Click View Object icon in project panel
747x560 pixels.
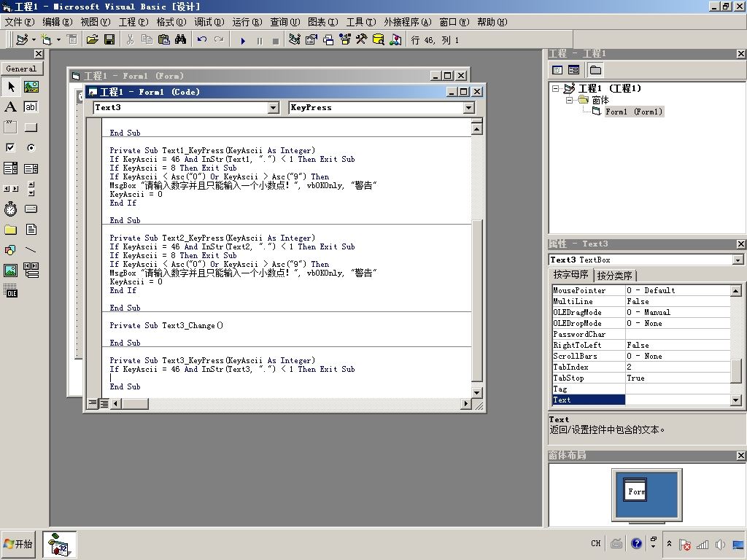click(x=573, y=70)
